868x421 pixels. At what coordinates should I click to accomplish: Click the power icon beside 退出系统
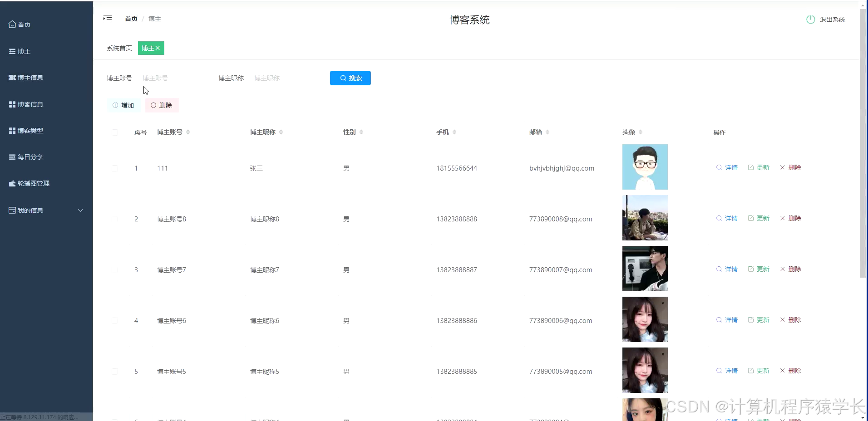pyautogui.click(x=810, y=20)
